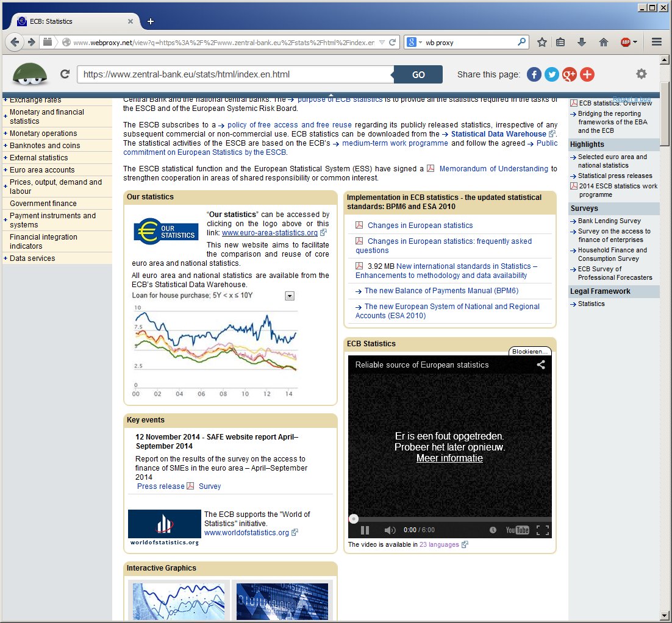This screenshot has width=672, height=623.
Task: Bookmark this page with star icon
Action: [542, 42]
